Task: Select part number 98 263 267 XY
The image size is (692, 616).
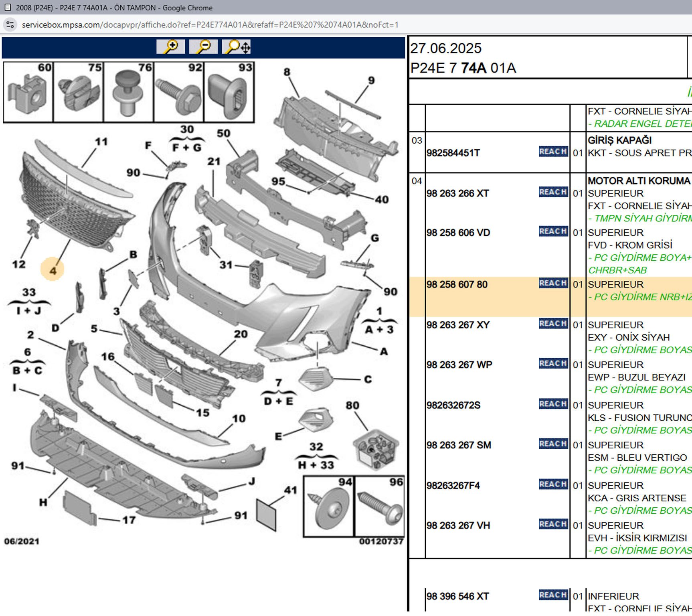Action: (458, 325)
